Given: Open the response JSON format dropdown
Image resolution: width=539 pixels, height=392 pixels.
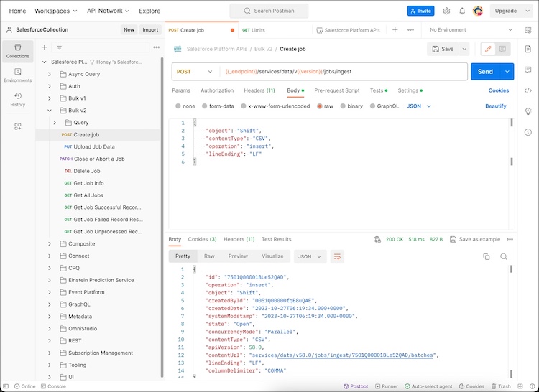Looking at the screenshot, I should (x=310, y=256).
